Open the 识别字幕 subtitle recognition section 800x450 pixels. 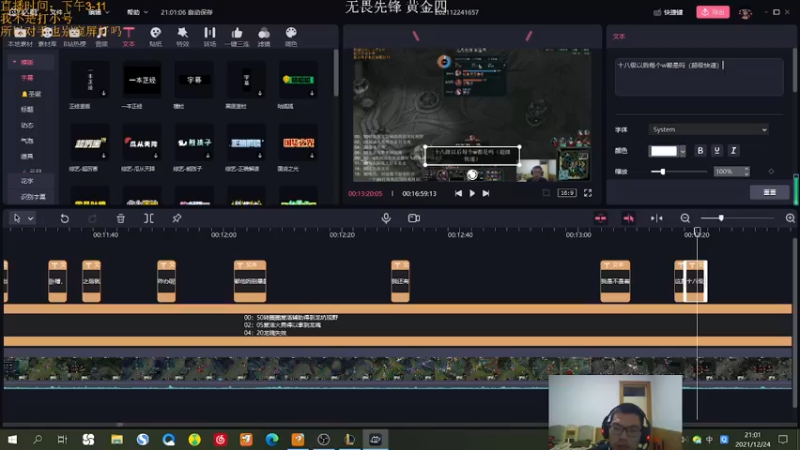pyautogui.click(x=33, y=196)
